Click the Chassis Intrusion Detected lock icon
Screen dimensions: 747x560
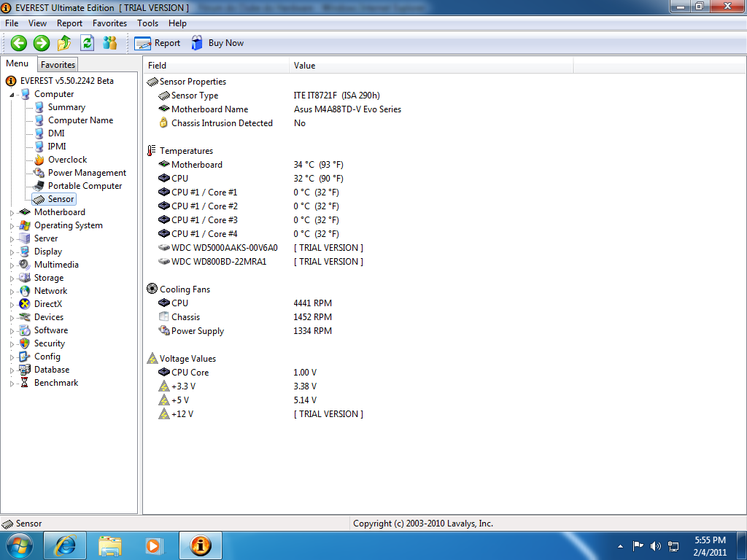coord(164,122)
